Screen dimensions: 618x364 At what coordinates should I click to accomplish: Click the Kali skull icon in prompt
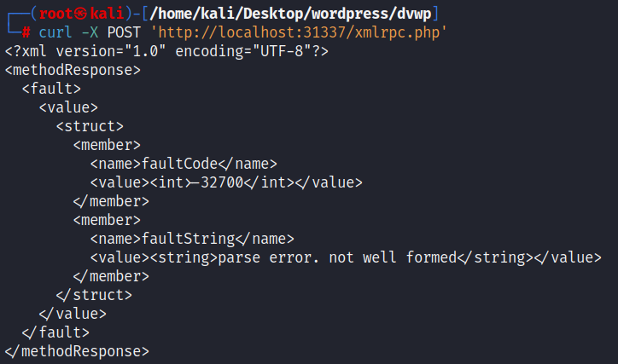81,14
